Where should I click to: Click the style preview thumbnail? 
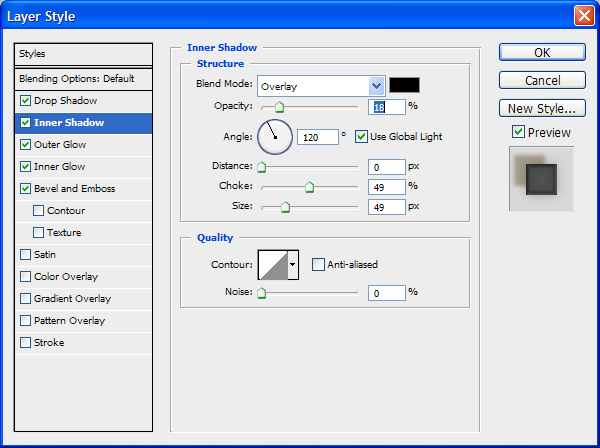(541, 179)
